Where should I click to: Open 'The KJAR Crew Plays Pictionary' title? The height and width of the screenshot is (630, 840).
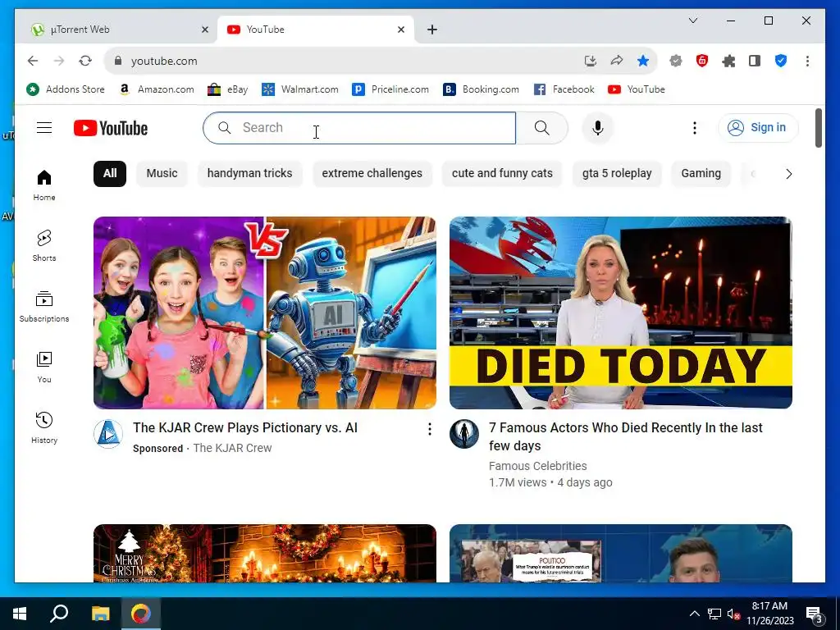pyautogui.click(x=245, y=427)
